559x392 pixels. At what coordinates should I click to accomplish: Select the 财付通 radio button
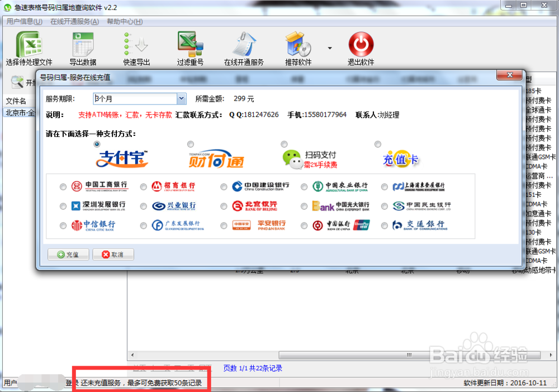pos(191,144)
